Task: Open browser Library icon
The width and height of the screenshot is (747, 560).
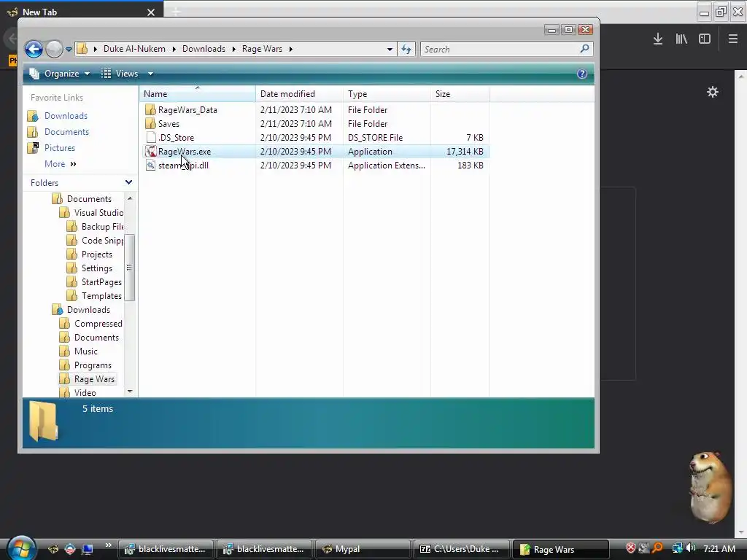Action: click(x=681, y=39)
